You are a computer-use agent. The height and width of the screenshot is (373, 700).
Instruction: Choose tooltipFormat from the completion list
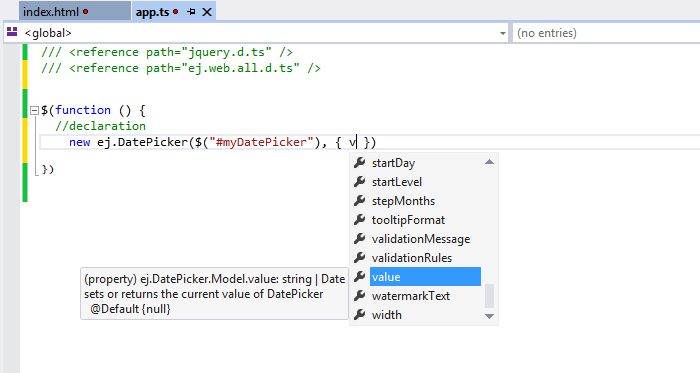(x=408, y=220)
